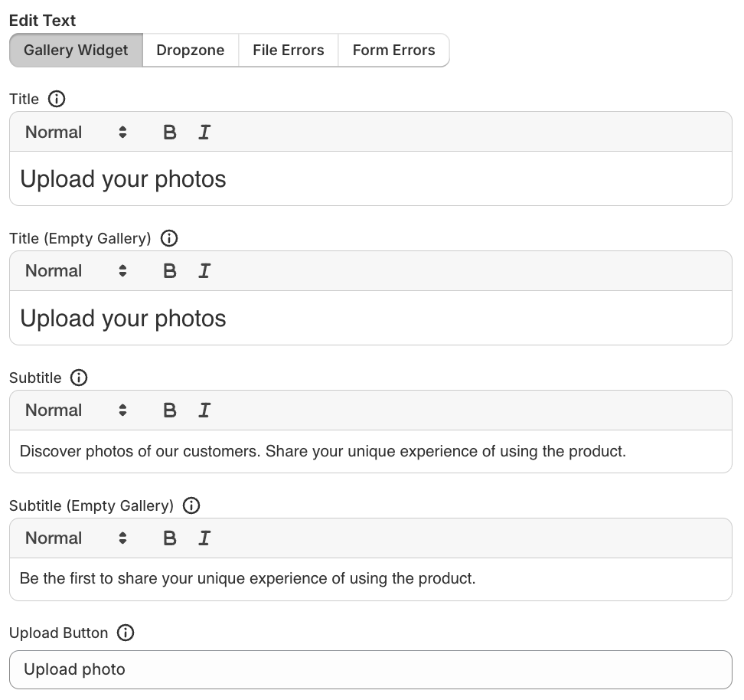744x700 pixels.
Task: Toggle italic in Subtitle (Empty Gallery) editor
Action: [x=204, y=538]
